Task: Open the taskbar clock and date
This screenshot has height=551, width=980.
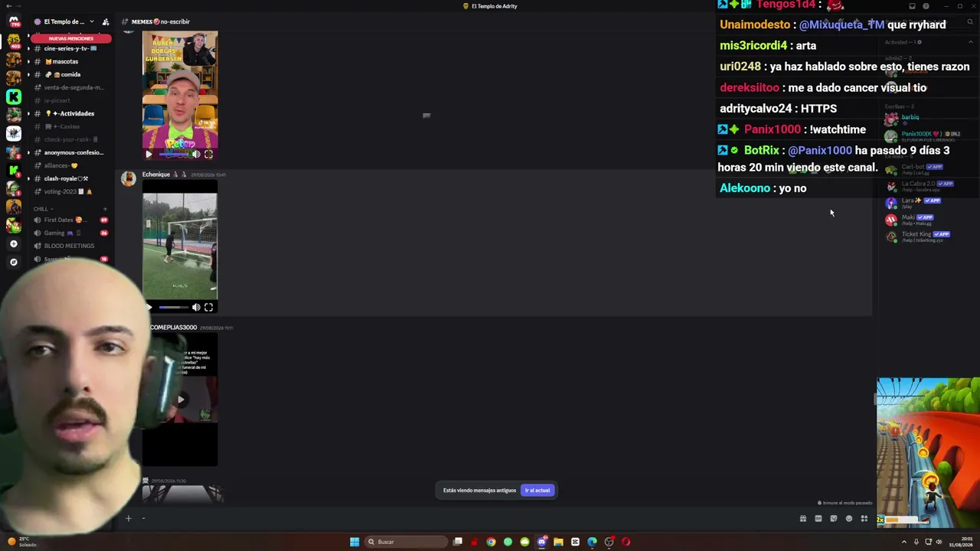Action: click(962, 542)
